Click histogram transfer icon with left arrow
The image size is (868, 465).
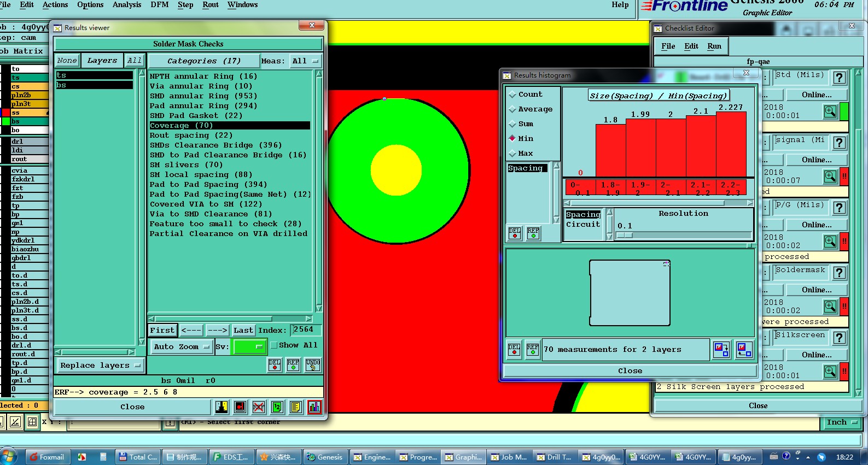tap(744, 349)
